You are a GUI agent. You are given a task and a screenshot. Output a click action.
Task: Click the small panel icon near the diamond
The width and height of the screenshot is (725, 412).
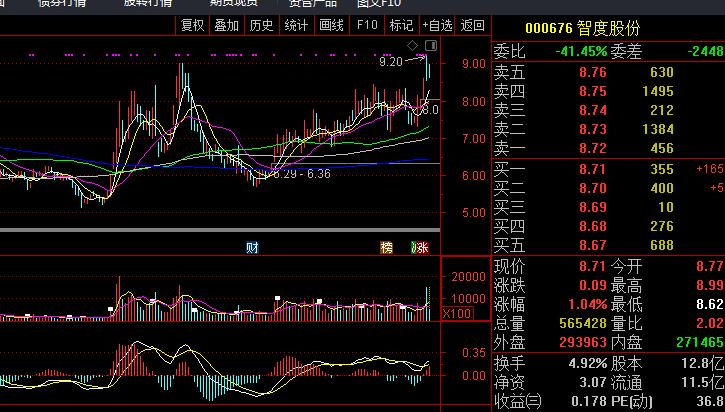pyautogui.click(x=430, y=46)
